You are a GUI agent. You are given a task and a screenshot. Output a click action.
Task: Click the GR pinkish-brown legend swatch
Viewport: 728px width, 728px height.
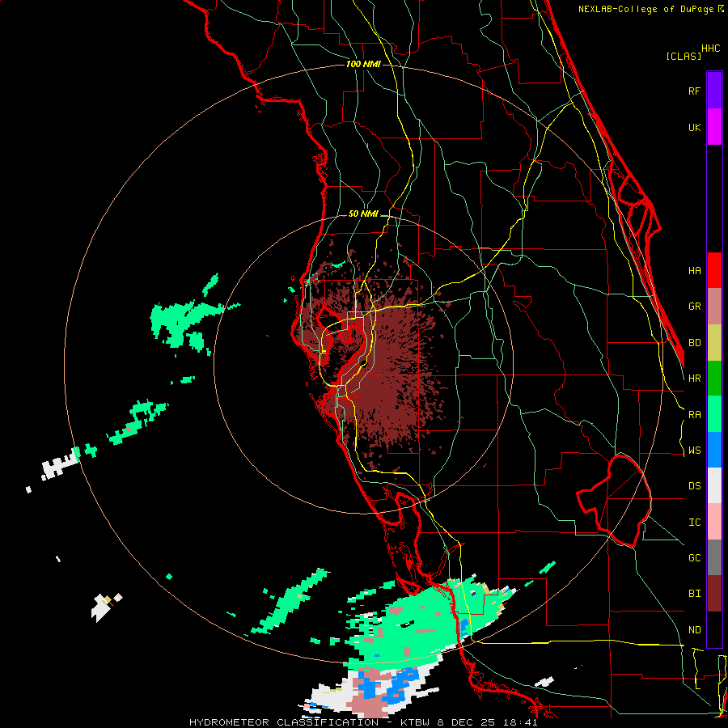tap(714, 307)
